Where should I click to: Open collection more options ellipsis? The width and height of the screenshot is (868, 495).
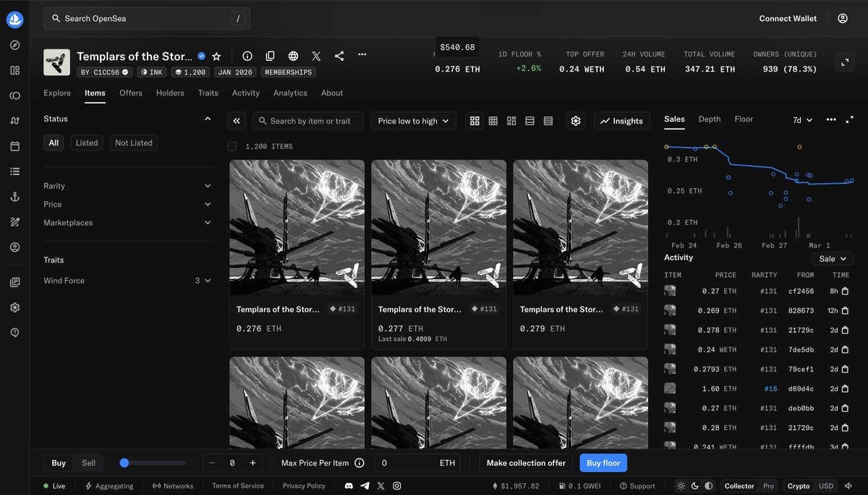pos(362,55)
